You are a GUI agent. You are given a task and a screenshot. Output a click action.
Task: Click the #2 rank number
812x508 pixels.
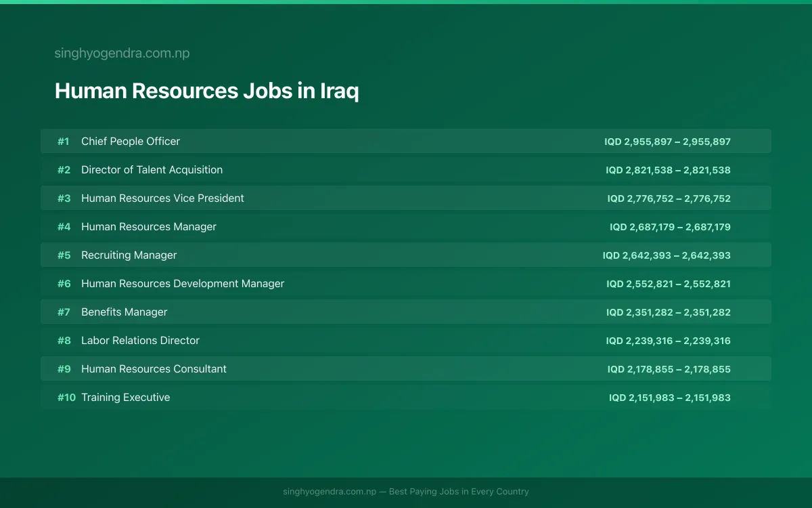[x=64, y=170]
